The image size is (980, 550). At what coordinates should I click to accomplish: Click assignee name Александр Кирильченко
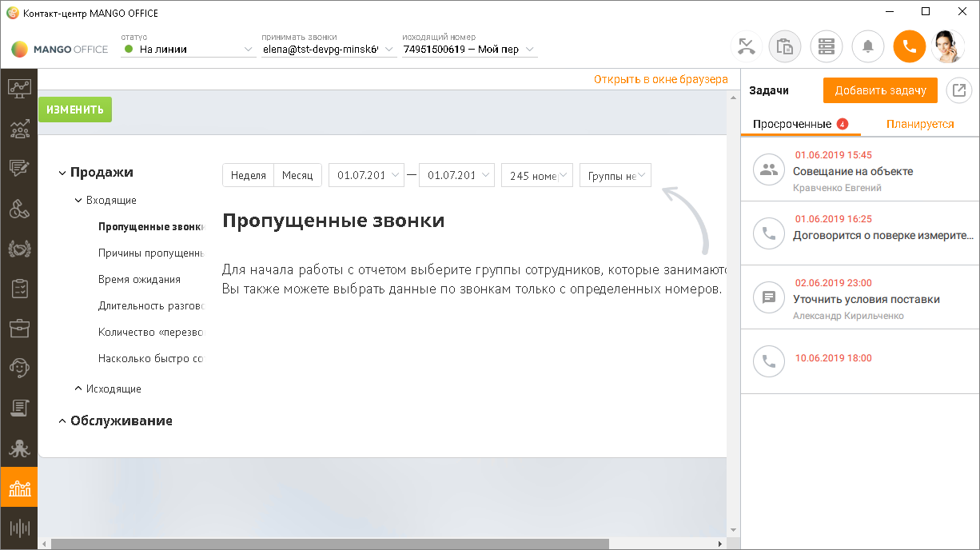[x=848, y=316]
